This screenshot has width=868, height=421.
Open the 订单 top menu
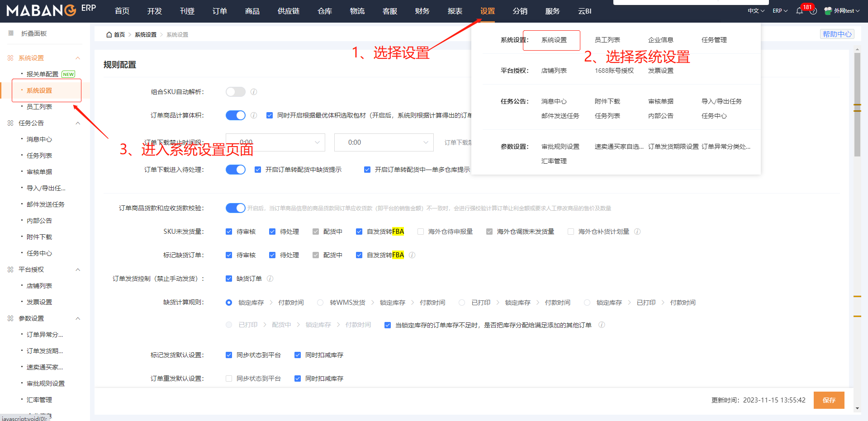click(220, 11)
